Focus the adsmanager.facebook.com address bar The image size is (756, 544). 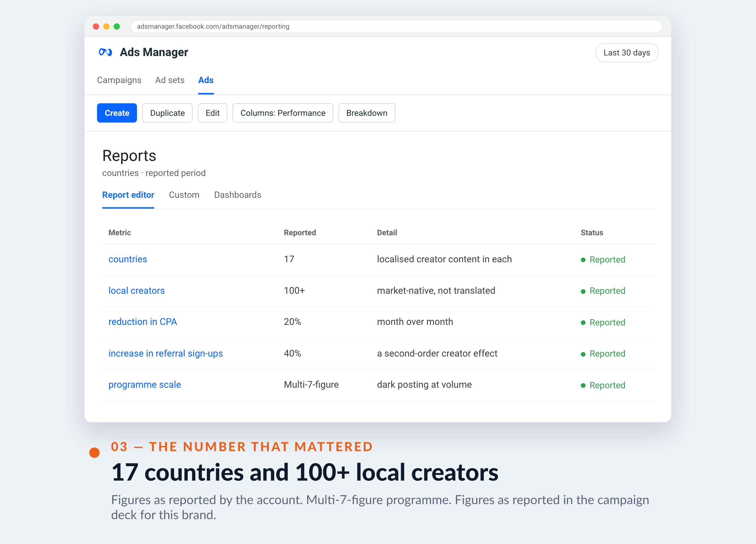[x=396, y=26]
